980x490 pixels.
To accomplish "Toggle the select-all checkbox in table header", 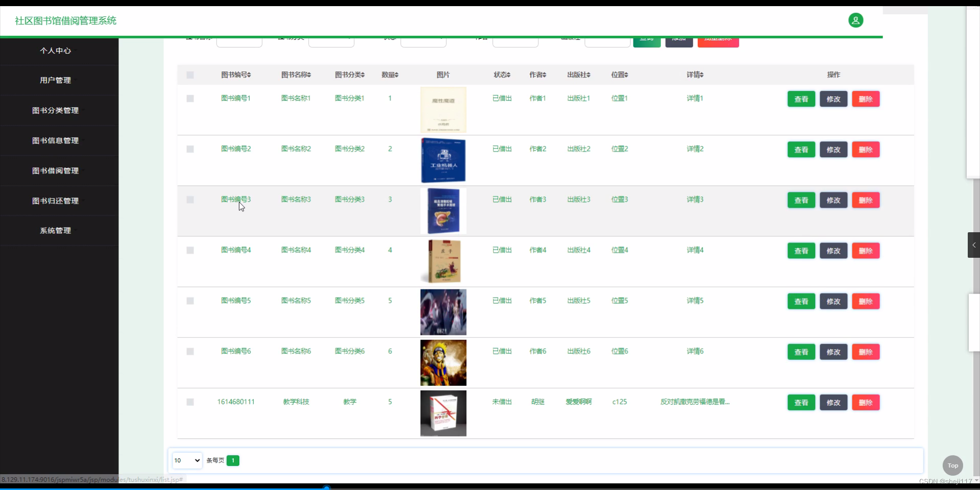I will pyautogui.click(x=190, y=75).
